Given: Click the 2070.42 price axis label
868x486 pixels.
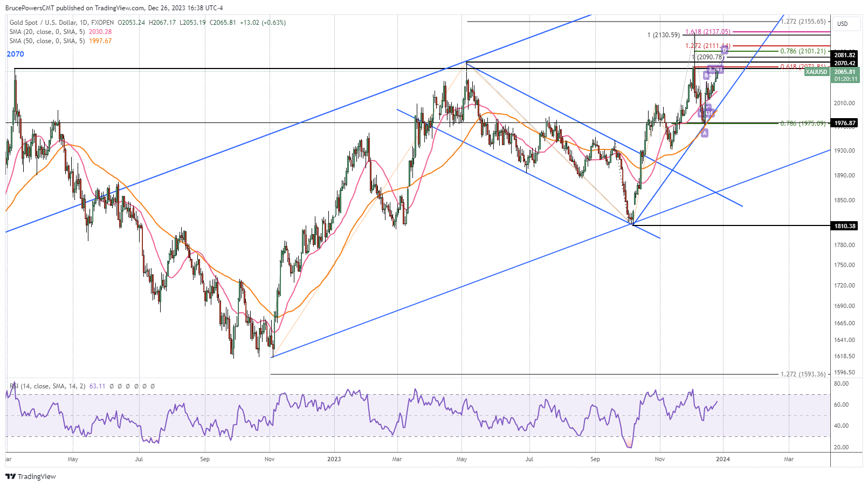Looking at the screenshot, I should pyautogui.click(x=845, y=63).
